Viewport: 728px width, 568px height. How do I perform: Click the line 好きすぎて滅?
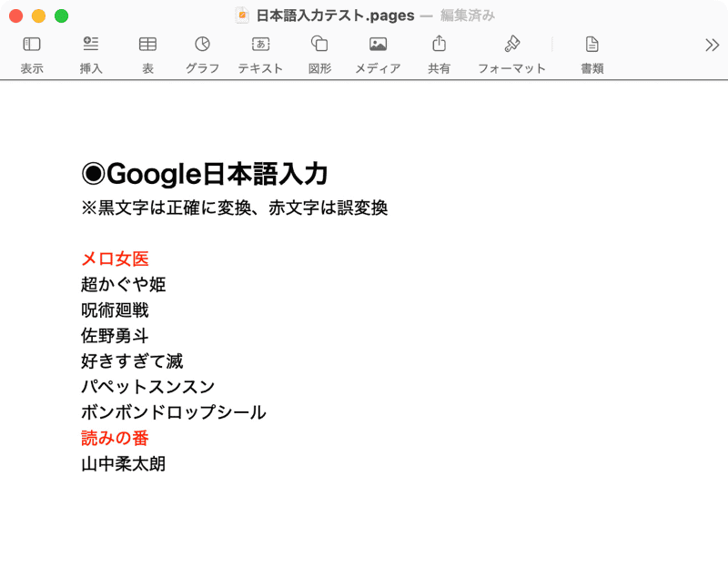click(132, 360)
